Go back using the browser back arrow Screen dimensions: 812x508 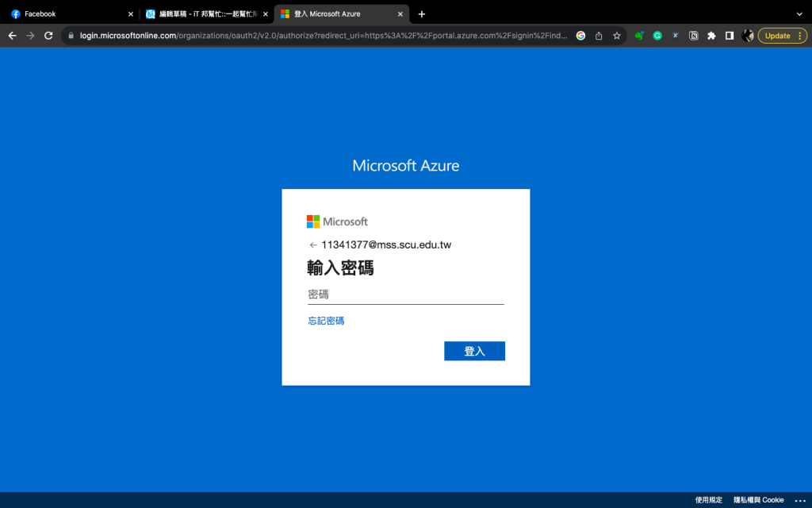[13, 36]
